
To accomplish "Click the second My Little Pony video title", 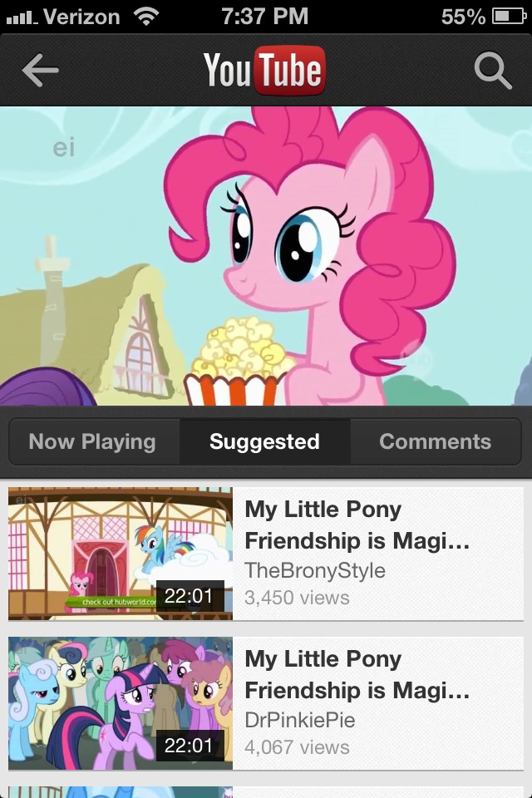I will point(357,675).
